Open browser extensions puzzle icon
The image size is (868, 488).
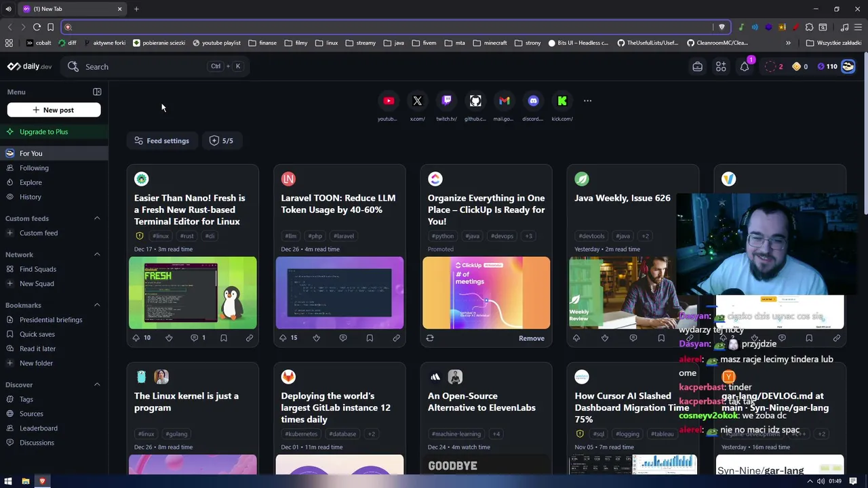pyautogui.click(x=809, y=27)
